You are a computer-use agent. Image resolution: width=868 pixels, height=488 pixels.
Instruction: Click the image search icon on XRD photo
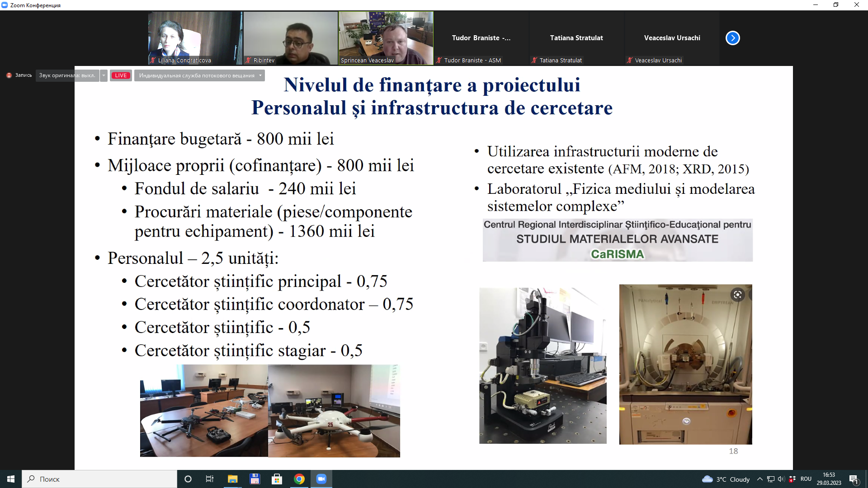(737, 295)
